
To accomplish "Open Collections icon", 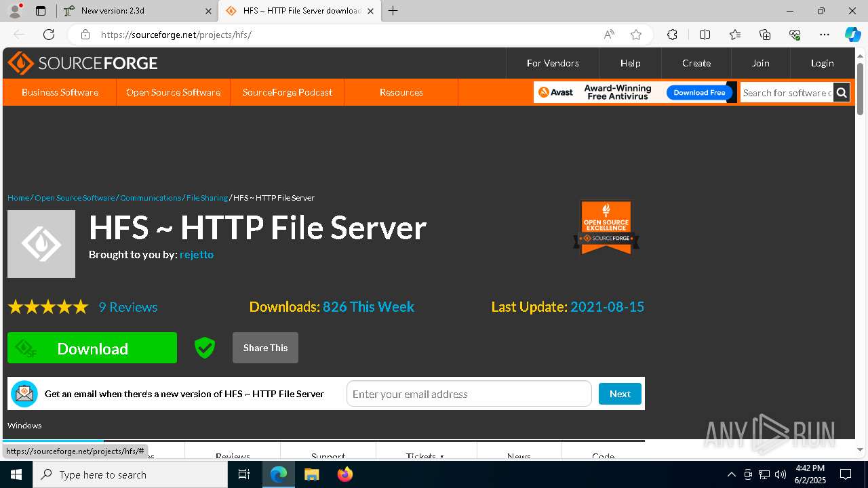I will click(x=765, y=35).
